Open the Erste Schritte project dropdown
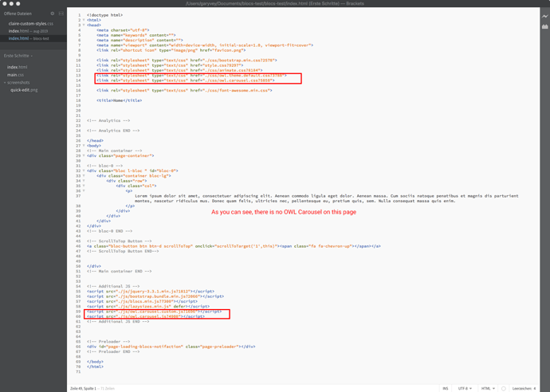 (x=18, y=56)
